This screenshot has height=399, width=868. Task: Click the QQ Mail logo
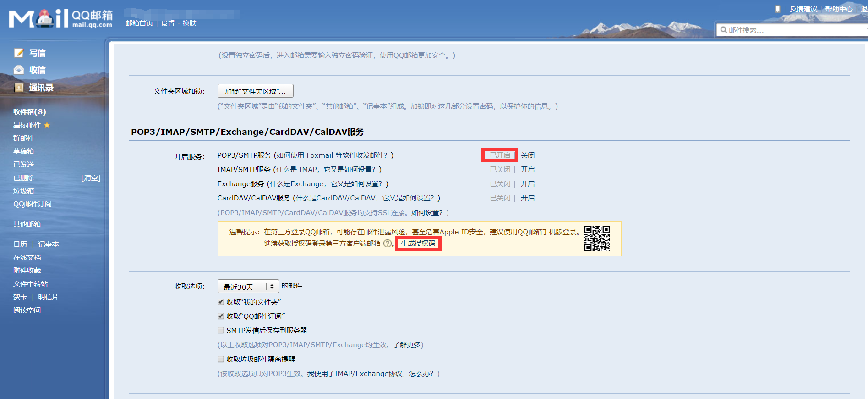60,19
